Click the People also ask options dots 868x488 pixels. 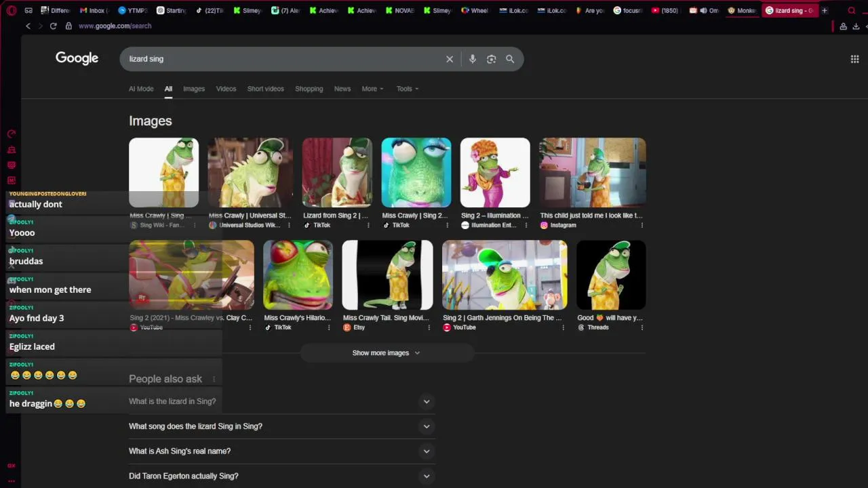214,380
